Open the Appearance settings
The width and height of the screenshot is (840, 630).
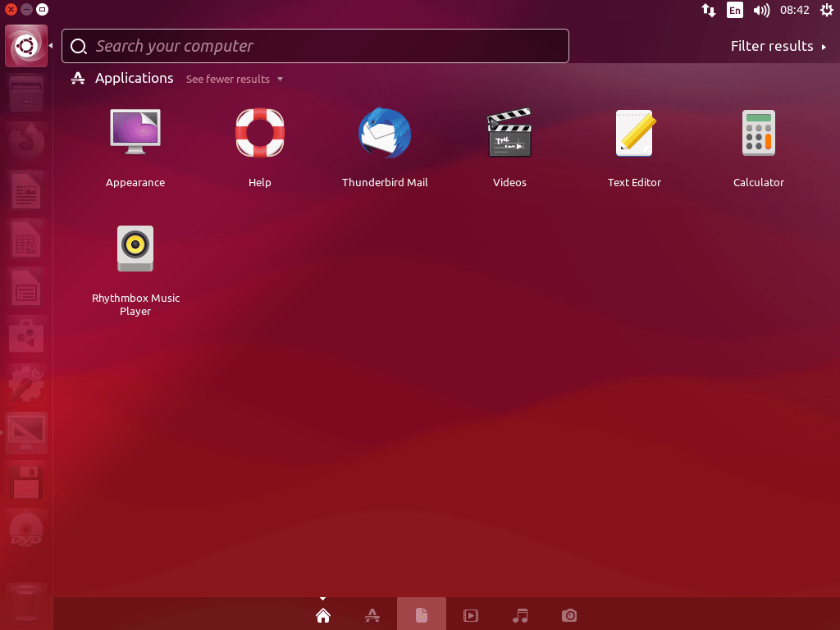[x=135, y=133]
